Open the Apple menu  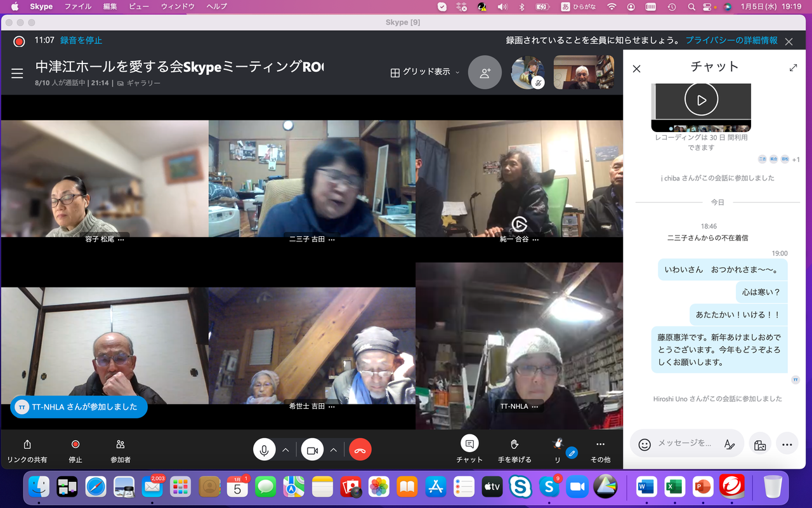pyautogui.click(x=15, y=6)
